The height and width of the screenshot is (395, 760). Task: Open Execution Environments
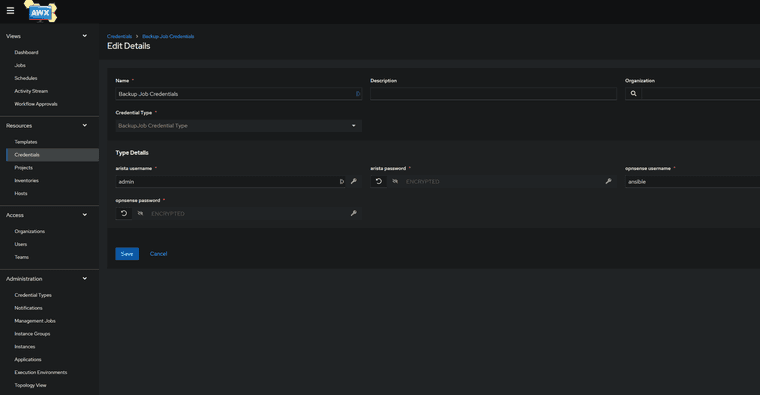point(41,372)
